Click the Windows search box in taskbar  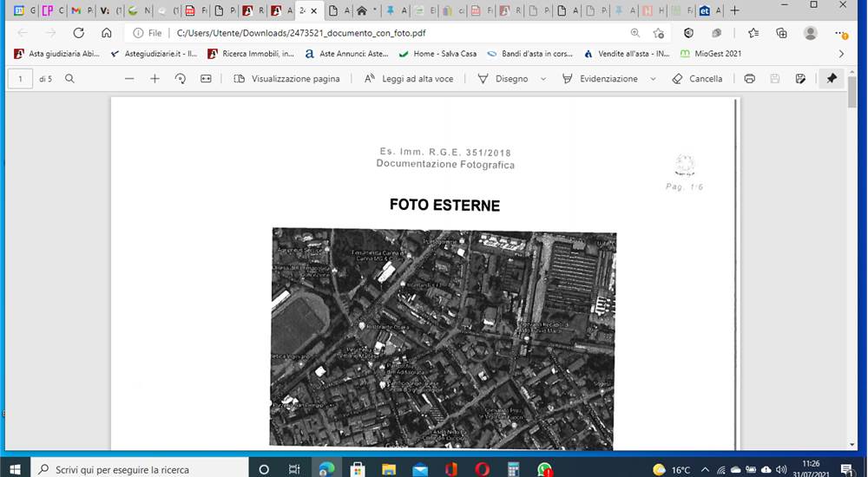click(140, 469)
